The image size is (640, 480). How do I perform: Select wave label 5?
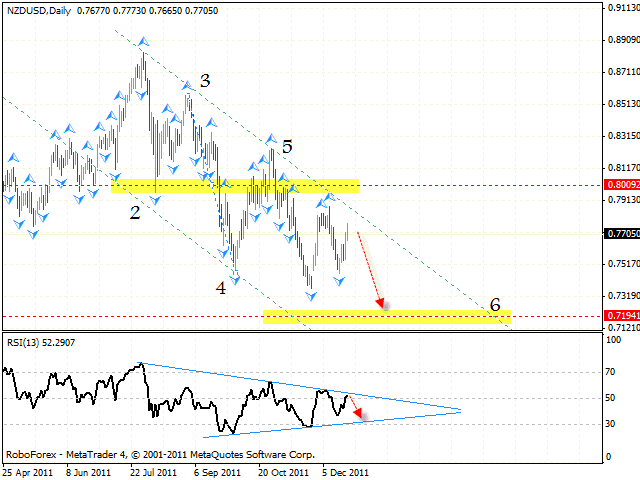click(x=287, y=147)
